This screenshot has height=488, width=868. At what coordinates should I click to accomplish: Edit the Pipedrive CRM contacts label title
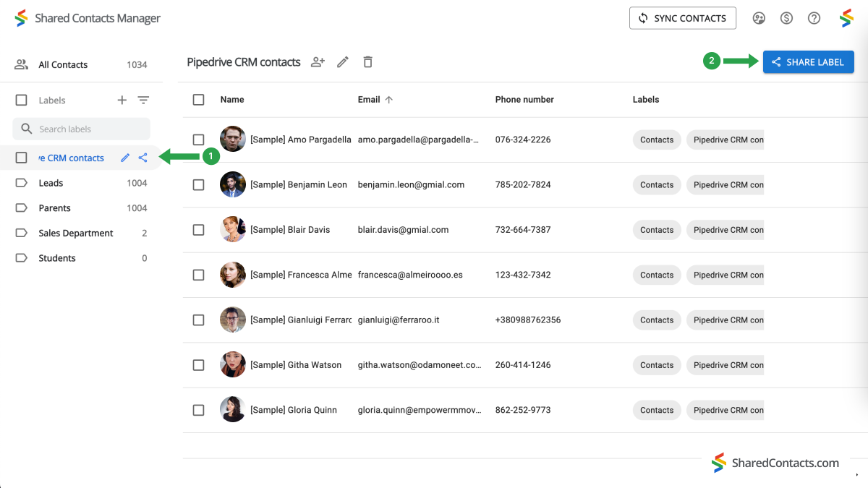pos(343,62)
